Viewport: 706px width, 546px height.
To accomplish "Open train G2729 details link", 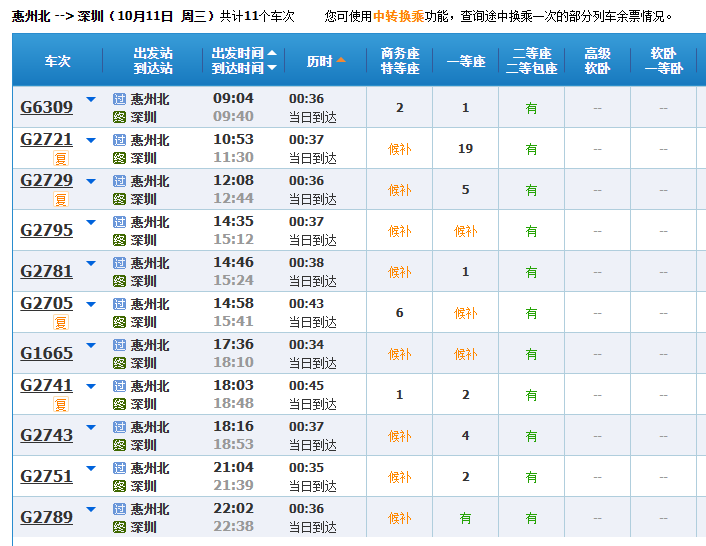I will coord(46,180).
